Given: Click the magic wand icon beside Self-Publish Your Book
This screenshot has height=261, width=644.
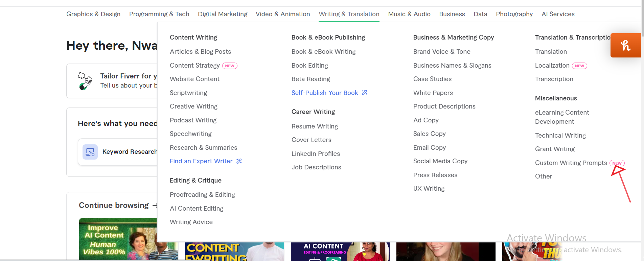Looking at the screenshot, I should 364,93.
